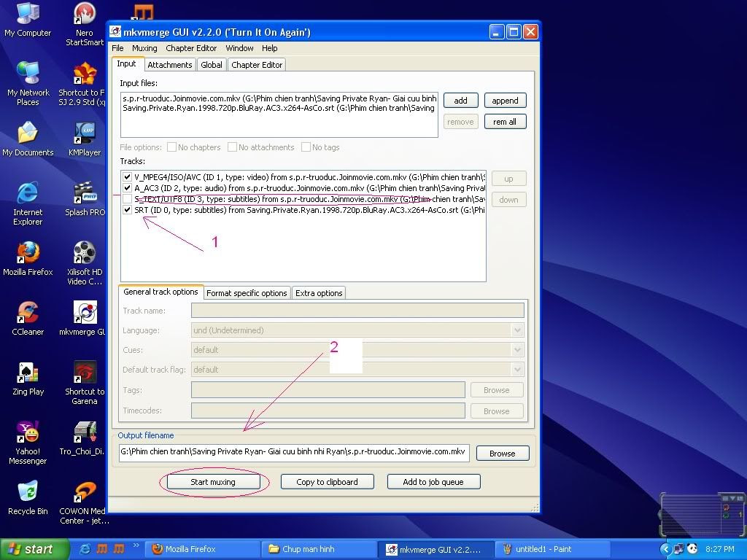Toggle the No tags checkbox
Viewport: 747px width, 560px height.
306,147
